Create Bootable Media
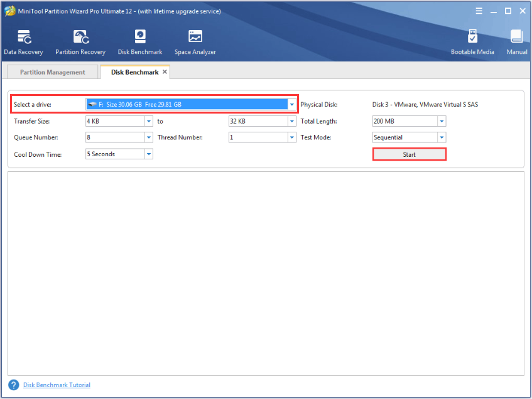This screenshot has width=532, height=399. (472, 43)
